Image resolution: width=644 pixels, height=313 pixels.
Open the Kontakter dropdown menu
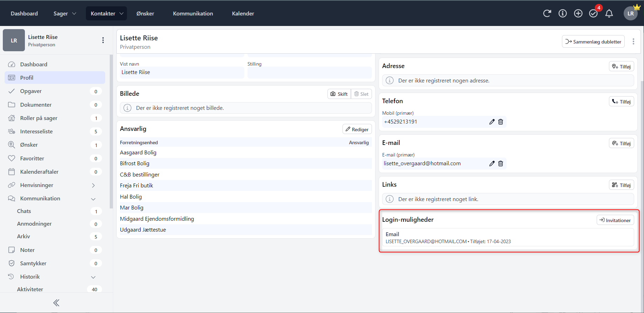pos(107,13)
